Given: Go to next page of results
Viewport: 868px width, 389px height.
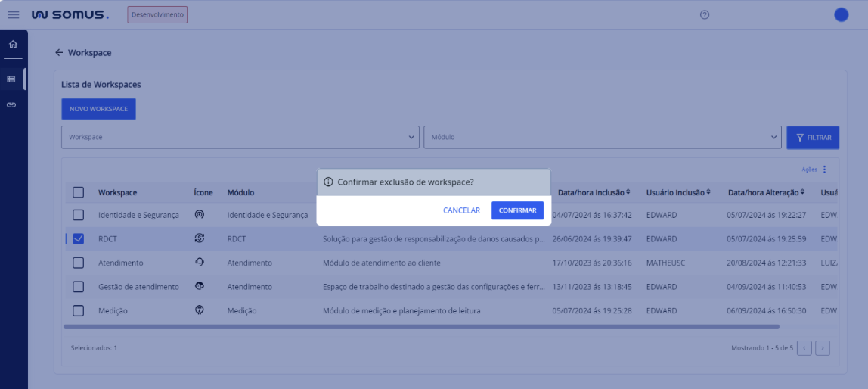Looking at the screenshot, I should [x=823, y=348].
